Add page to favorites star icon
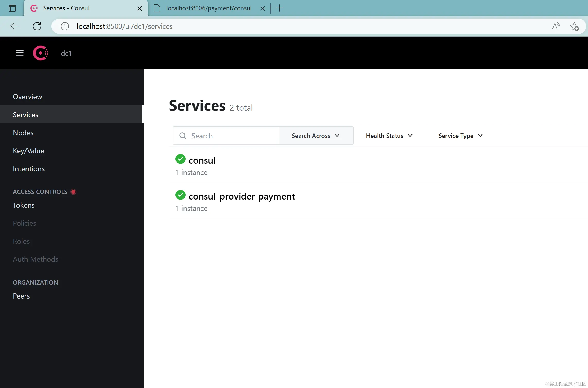The height and width of the screenshot is (388, 588). [x=574, y=26]
